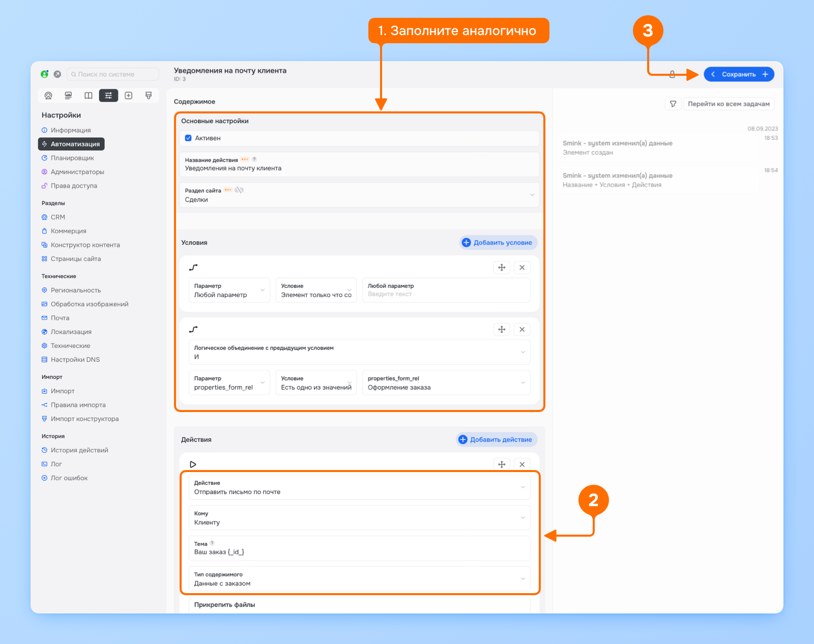The height and width of the screenshot is (644, 814).
Task: Click the Любой параметр text input
Action: pos(446,290)
